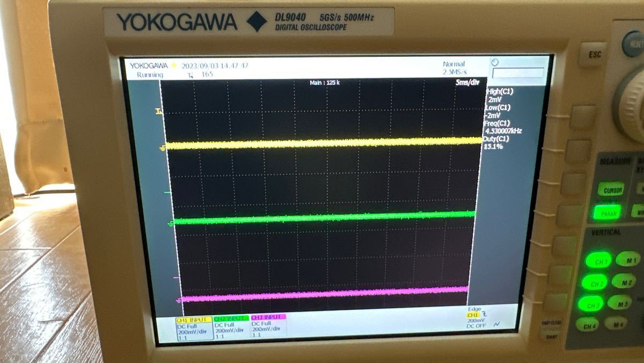Tap the Main : 125 k record length
644x363 pixels.
point(325,82)
